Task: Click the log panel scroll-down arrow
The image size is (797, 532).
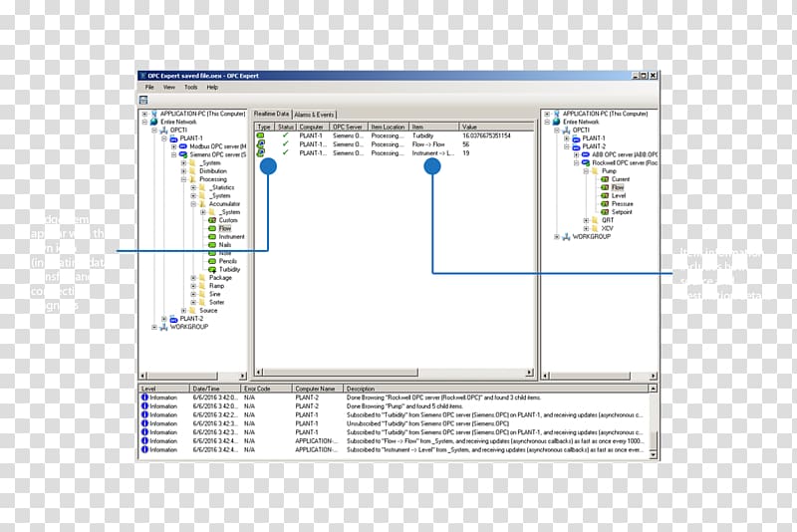Action: (654, 455)
